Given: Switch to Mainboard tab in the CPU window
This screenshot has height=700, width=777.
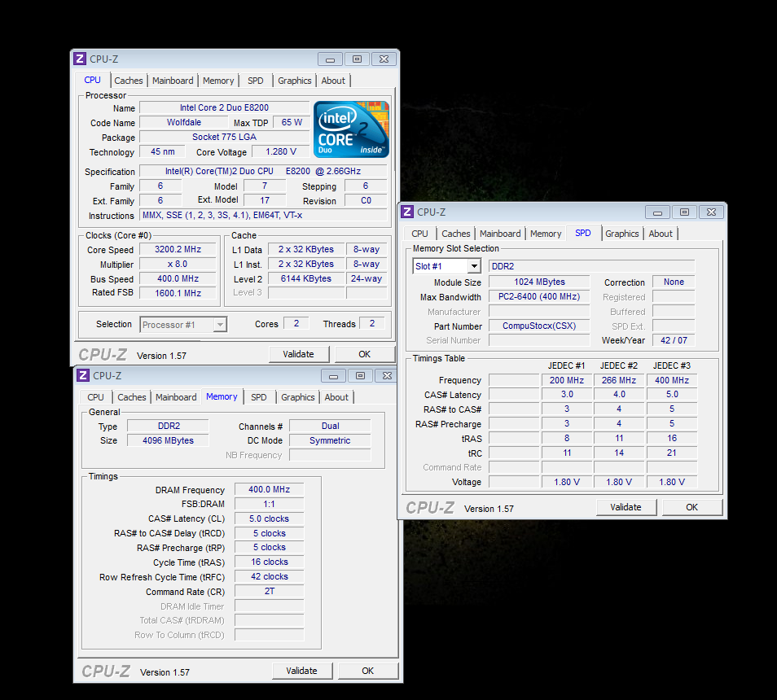Looking at the screenshot, I should pyautogui.click(x=173, y=81).
